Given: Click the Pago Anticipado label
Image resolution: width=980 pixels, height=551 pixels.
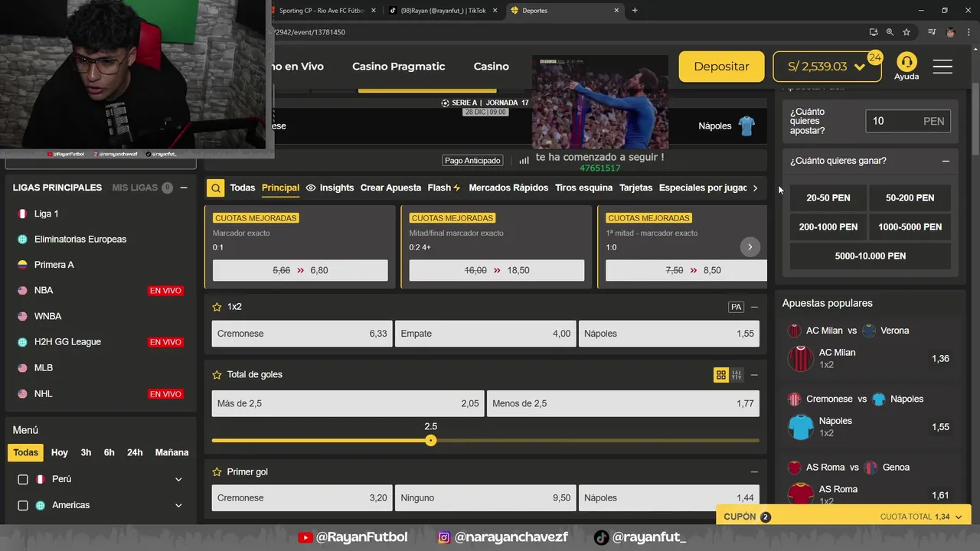Looking at the screenshot, I should click(472, 161).
